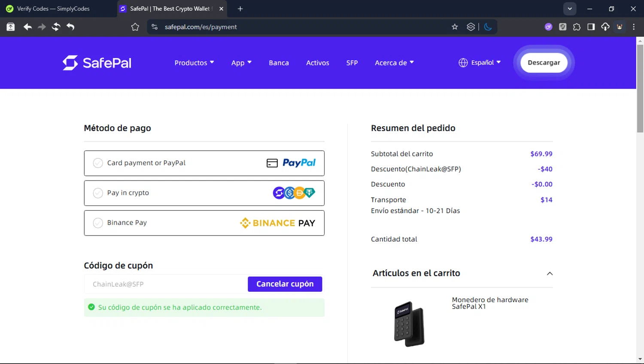Bookmark this page with the star icon
Screen dimensions: 644x364
point(455,27)
